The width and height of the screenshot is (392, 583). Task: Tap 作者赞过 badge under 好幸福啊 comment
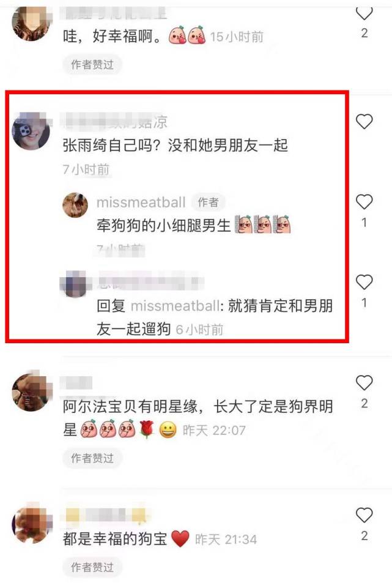[92, 64]
